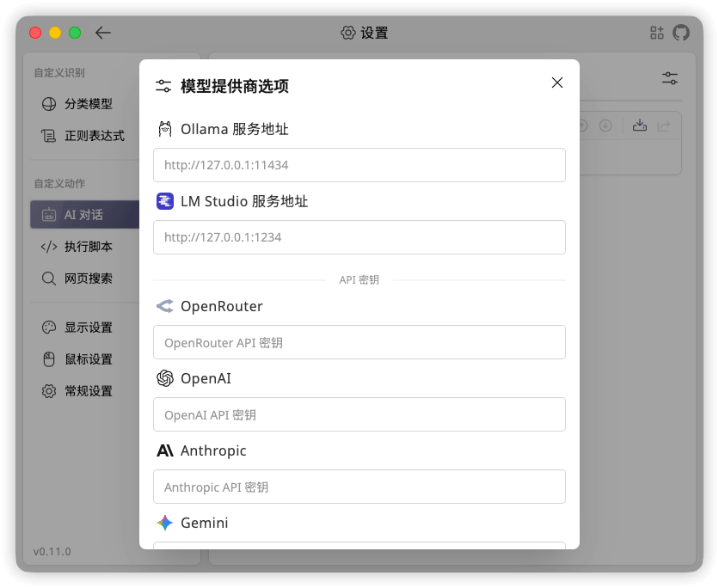Click the LM Studio 服务地址 label
The image size is (719, 588).
(x=244, y=201)
